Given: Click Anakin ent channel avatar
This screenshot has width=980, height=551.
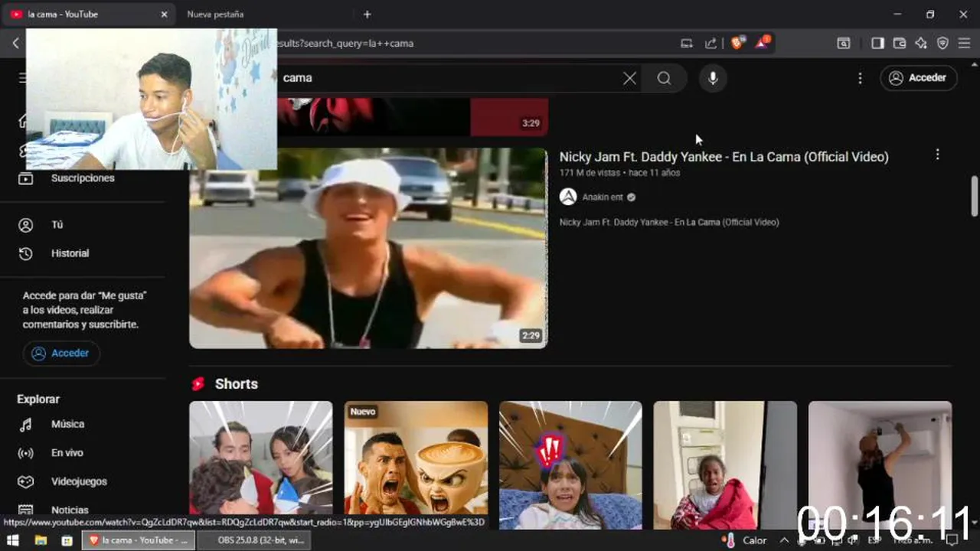Looking at the screenshot, I should click(x=568, y=197).
